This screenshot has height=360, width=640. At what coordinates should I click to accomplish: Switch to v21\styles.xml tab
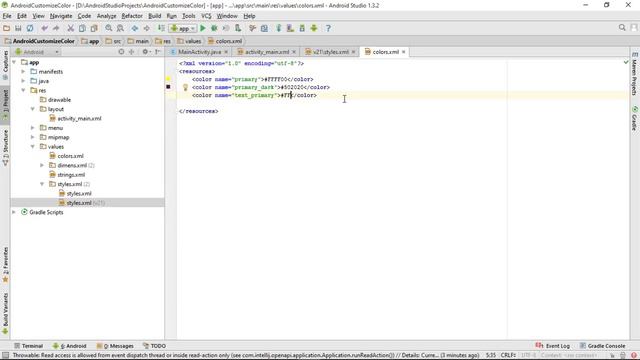[331, 52]
